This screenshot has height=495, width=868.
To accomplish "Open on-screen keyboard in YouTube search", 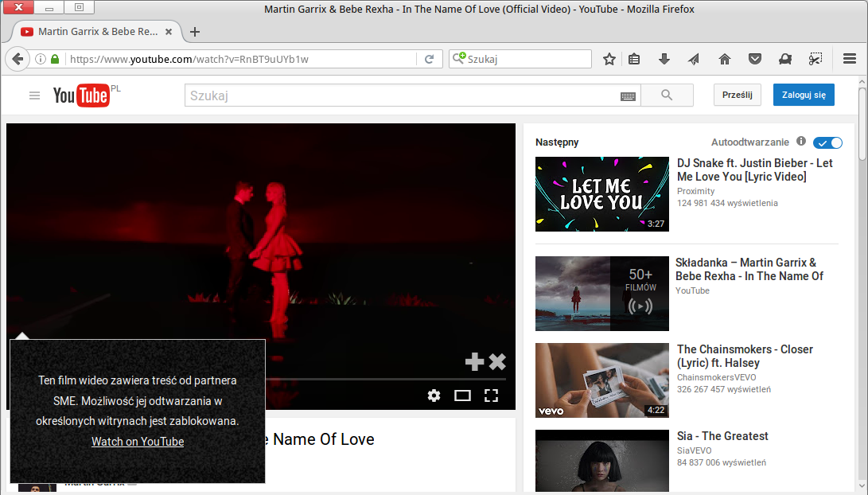I will coord(628,96).
